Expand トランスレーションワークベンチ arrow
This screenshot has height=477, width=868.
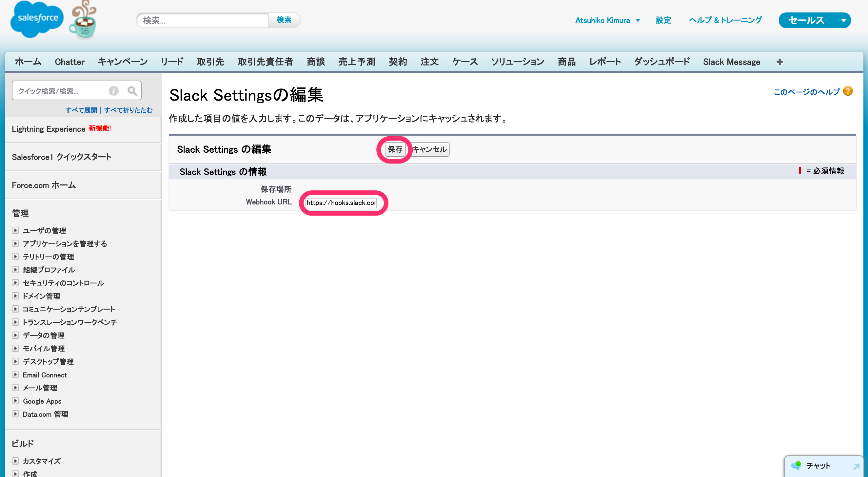[x=15, y=322]
